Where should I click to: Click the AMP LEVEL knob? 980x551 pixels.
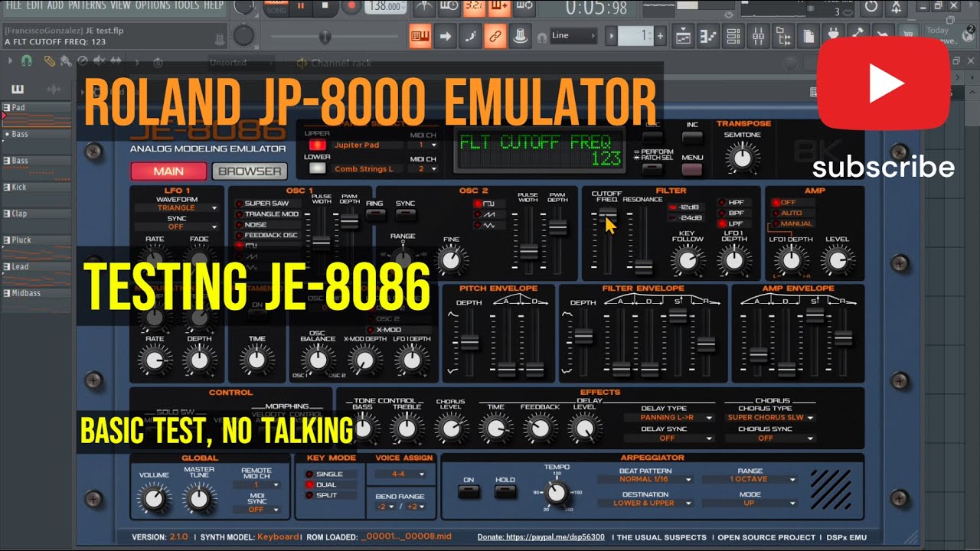coord(837,261)
